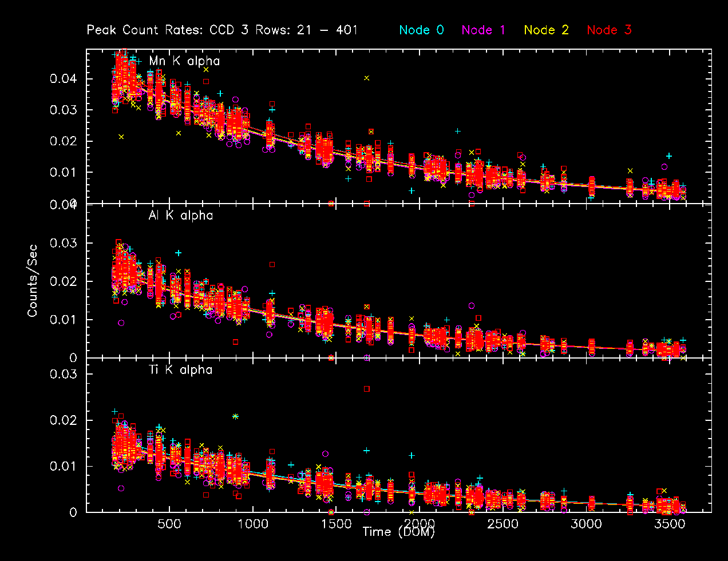
Task: Click the 'Al K alpha' panel label
Action: pos(180,216)
